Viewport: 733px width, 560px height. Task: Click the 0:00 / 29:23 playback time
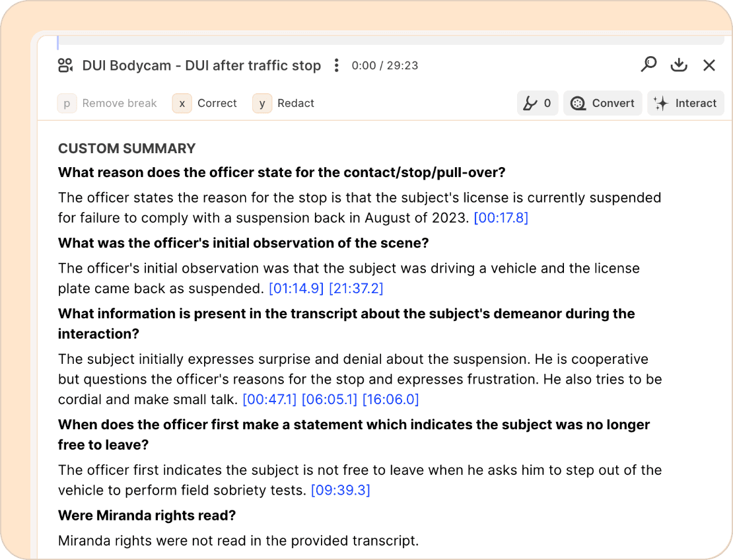pos(384,65)
